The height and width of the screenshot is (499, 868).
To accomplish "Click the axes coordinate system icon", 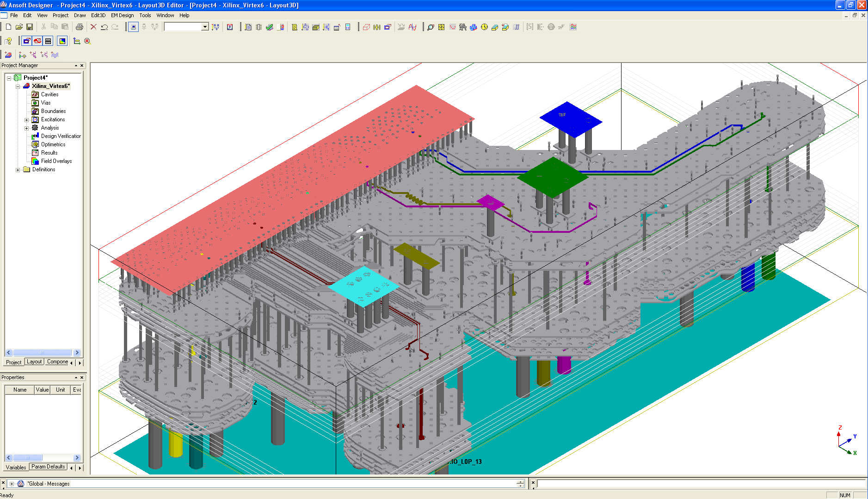I will pyautogui.click(x=77, y=41).
